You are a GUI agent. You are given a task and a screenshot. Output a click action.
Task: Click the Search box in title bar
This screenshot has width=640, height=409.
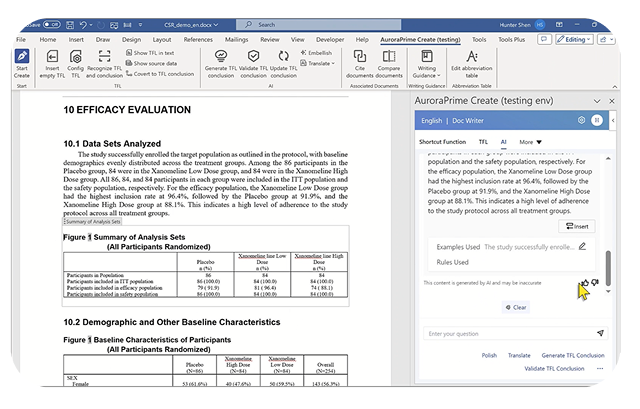click(x=318, y=24)
